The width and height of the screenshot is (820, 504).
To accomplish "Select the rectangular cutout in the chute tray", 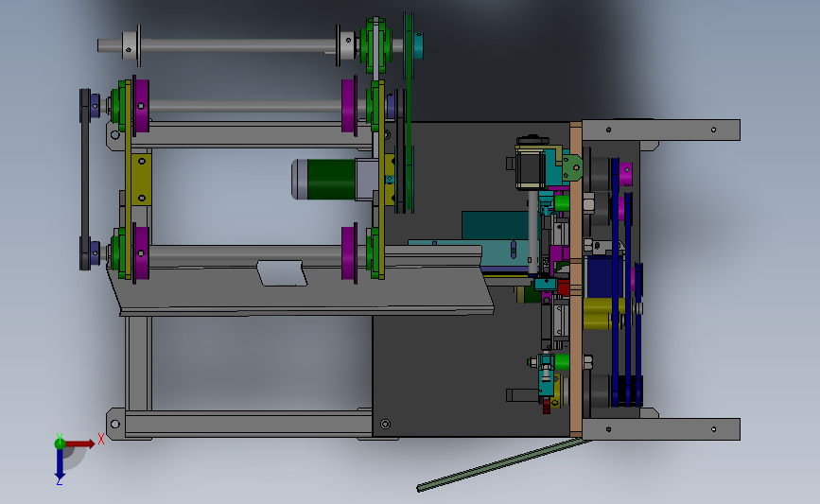I will (282, 273).
